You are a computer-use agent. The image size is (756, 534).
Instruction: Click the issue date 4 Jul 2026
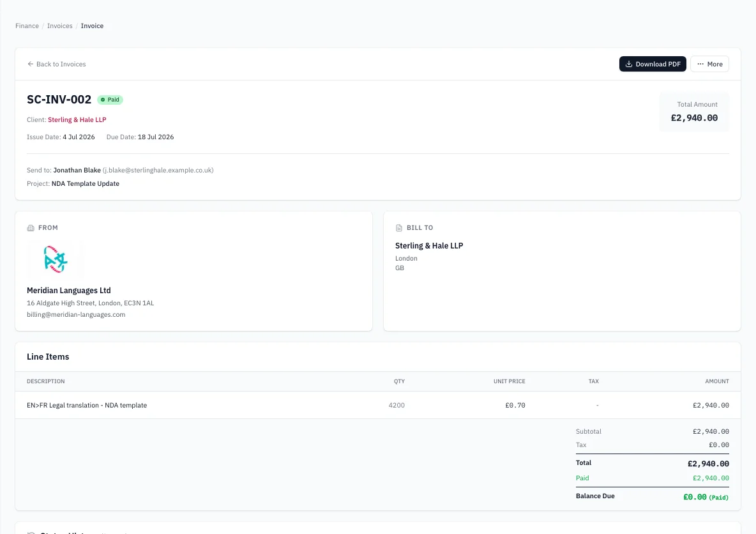pos(79,137)
